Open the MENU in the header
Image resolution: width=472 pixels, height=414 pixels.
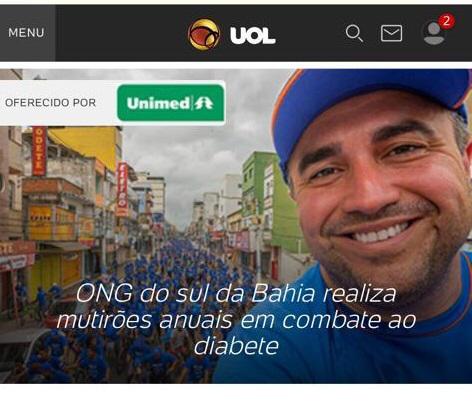27,33
